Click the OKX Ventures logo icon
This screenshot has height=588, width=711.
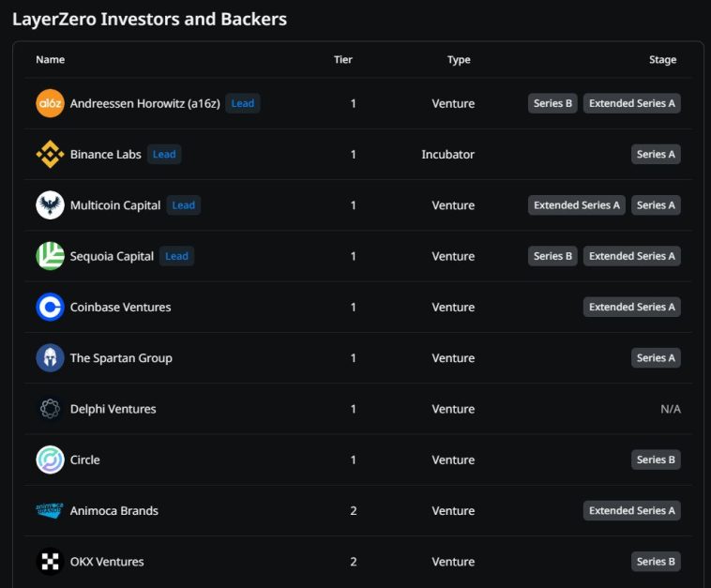[x=50, y=562]
